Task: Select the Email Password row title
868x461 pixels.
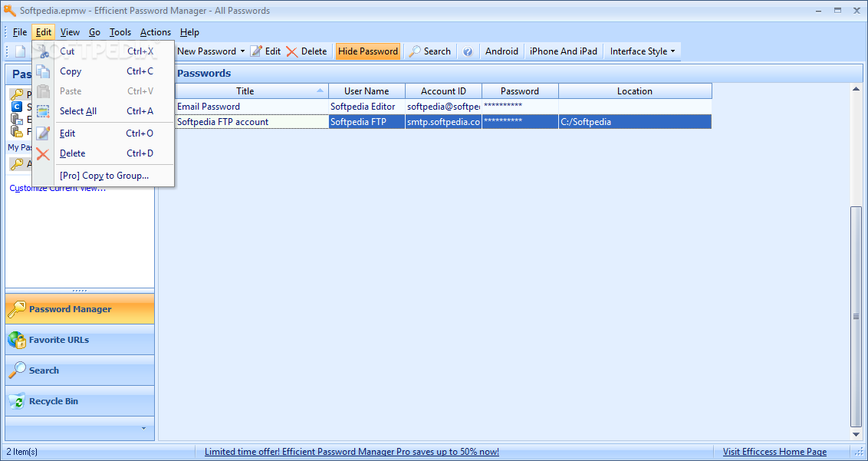Action: click(252, 107)
